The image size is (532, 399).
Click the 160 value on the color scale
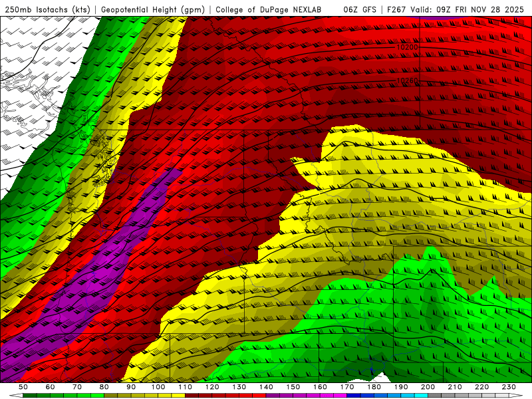pos(320,387)
